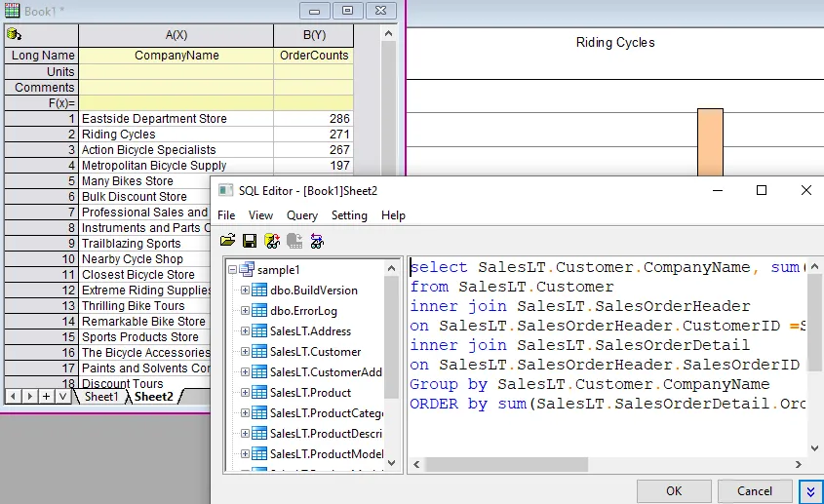Click the previous sheet arrow in Book1
Image resolution: width=824 pixels, height=504 pixels.
[14, 396]
